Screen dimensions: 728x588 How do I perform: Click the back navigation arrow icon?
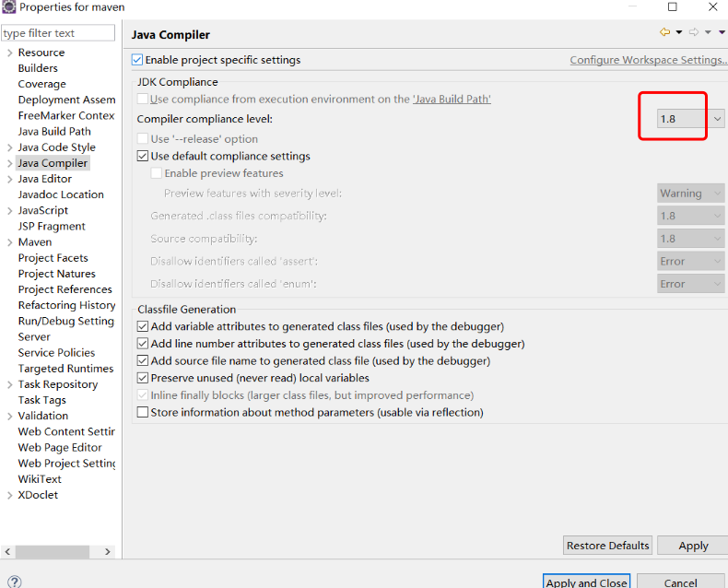point(664,32)
